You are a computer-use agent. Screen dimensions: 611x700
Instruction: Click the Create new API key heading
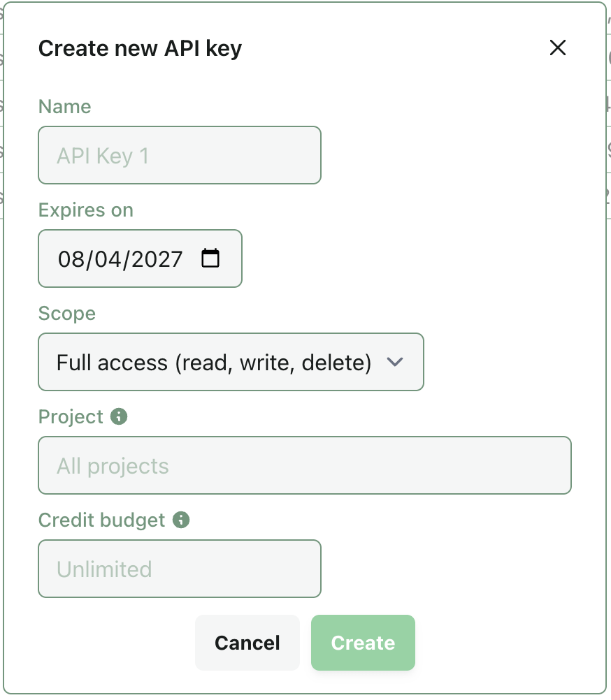[x=141, y=49]
